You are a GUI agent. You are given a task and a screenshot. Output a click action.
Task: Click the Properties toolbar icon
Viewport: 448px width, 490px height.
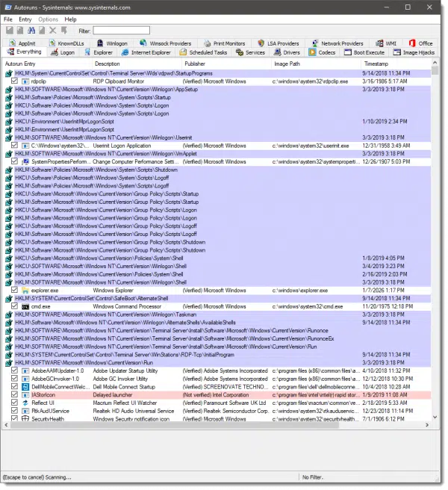point(42,31)
